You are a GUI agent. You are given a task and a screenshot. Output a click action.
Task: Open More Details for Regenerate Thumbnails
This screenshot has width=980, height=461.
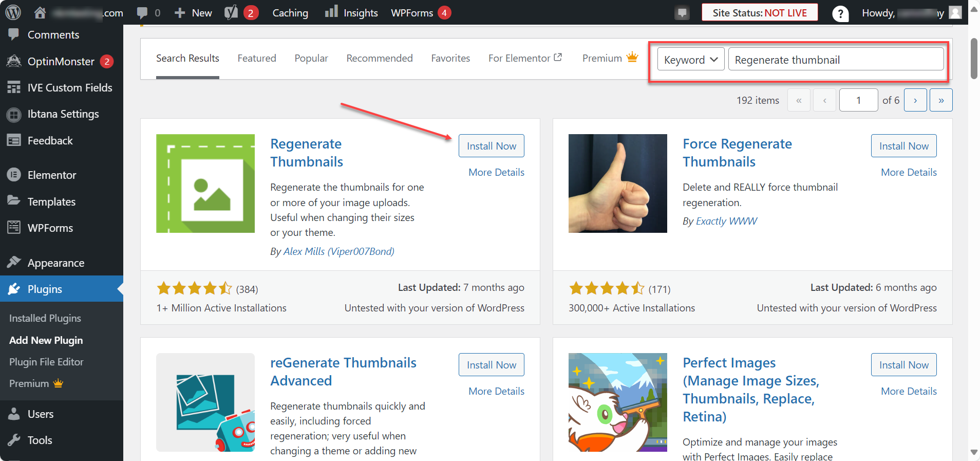pos(496,172)
